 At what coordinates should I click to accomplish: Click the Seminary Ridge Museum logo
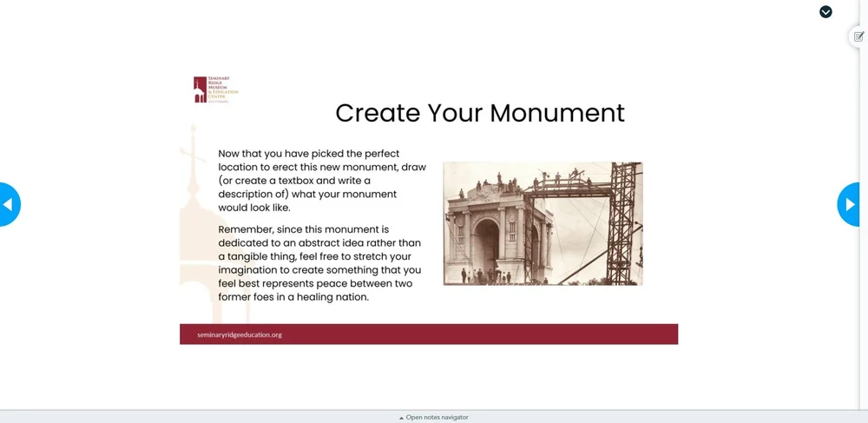point(216,89)
